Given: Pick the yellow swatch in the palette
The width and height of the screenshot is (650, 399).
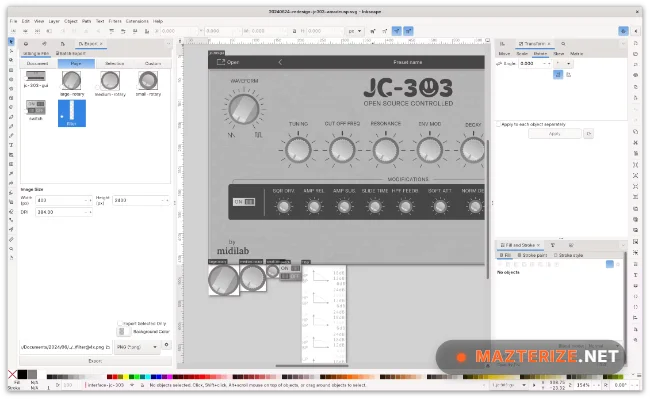Looking at the screenshot, I should [x=125, y=377].
